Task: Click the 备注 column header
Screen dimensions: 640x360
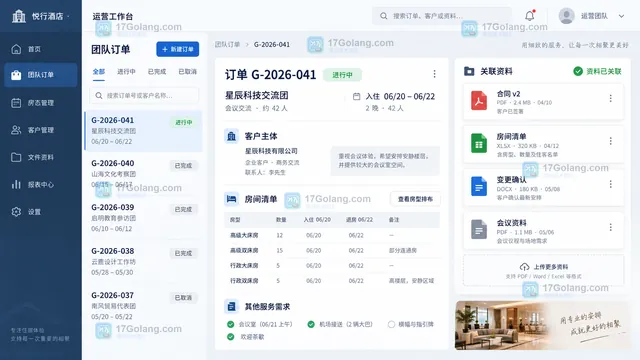Action: click(x=393, y=220)
